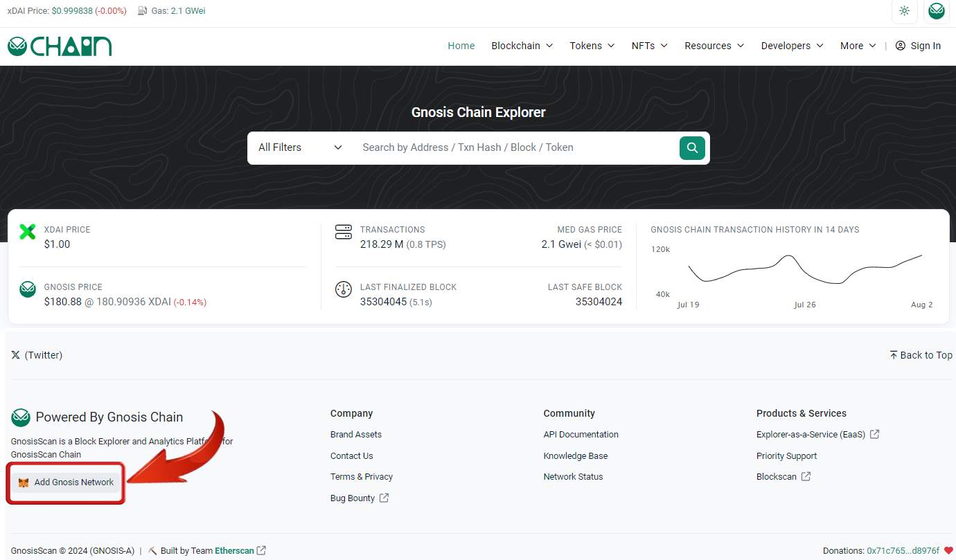The width and height of the screenshot is (956, 560).
Task: Click the Explorer-as-a-Service external link icon
Action: point(875,434)
